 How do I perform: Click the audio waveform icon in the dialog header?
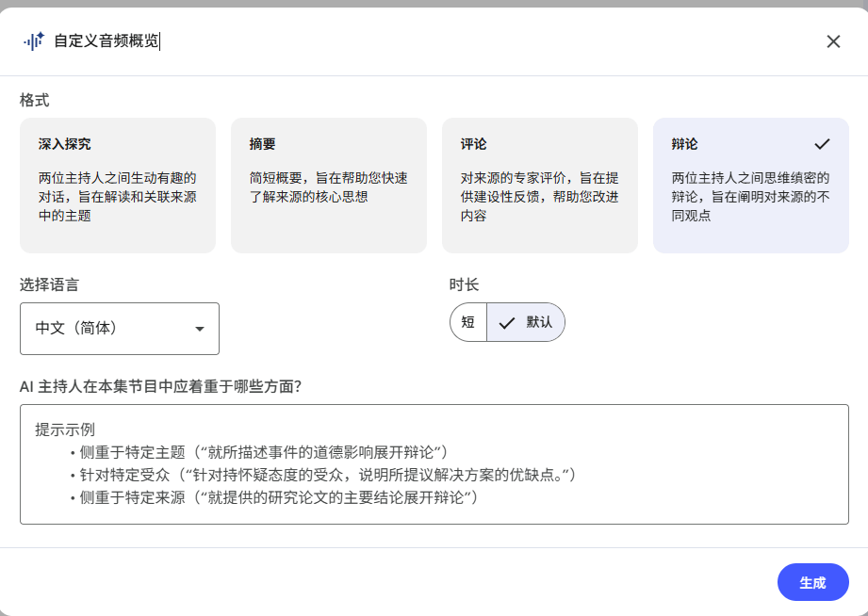pos(34,41)
